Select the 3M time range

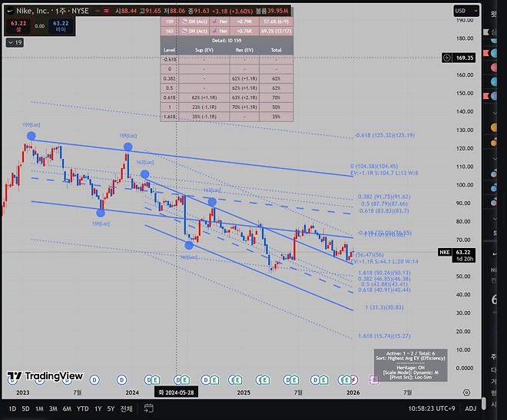[53, 408]
